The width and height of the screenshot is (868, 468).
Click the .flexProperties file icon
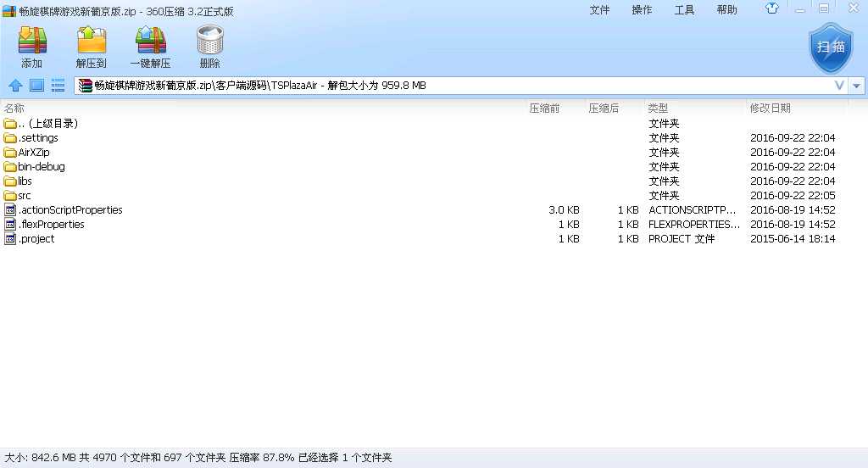(10, 225)
